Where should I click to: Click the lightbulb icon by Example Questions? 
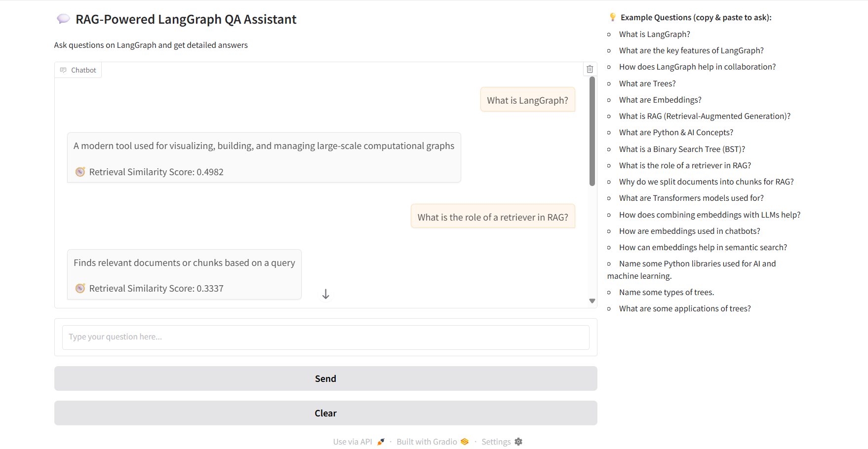[613, 17]
